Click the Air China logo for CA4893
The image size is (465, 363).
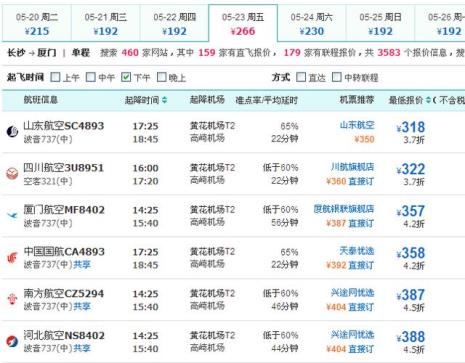12,258
